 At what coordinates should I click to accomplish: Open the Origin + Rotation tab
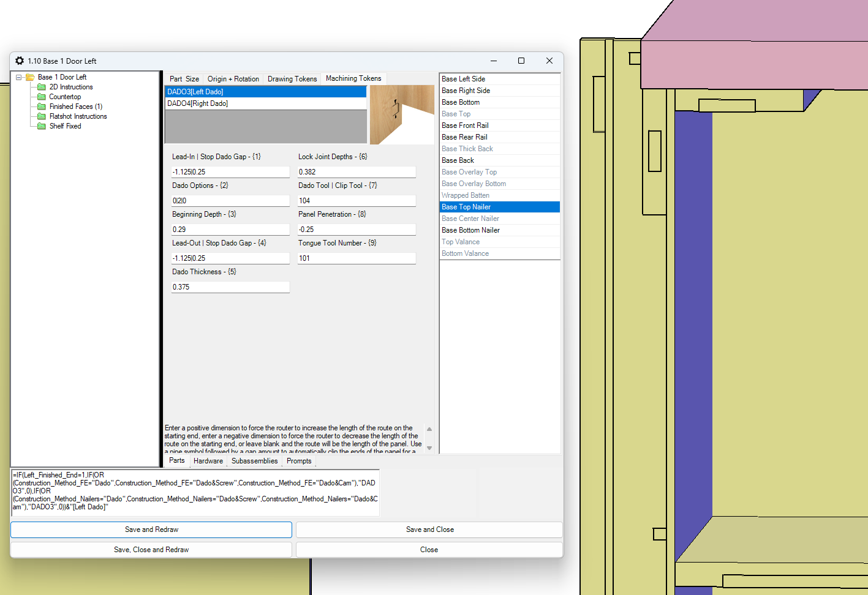[233, 79]
